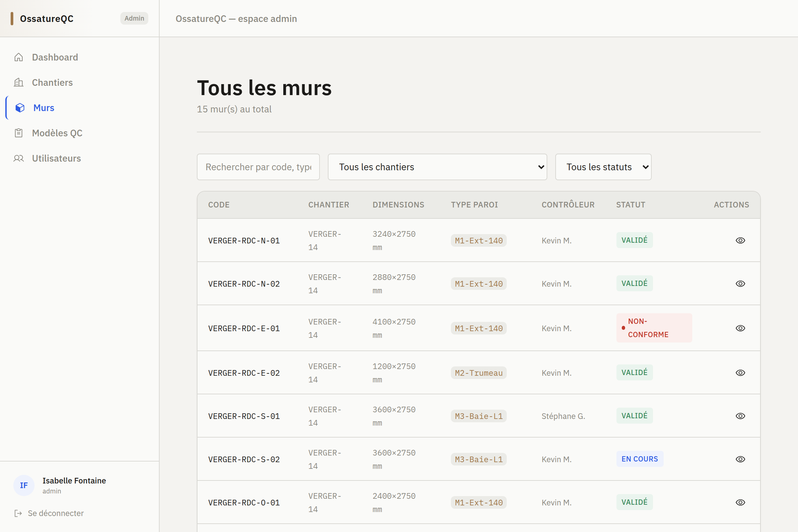Click Kevin M. on VERGER-RDC-S-02 row

pyautogui.click(x=556, y=460)
